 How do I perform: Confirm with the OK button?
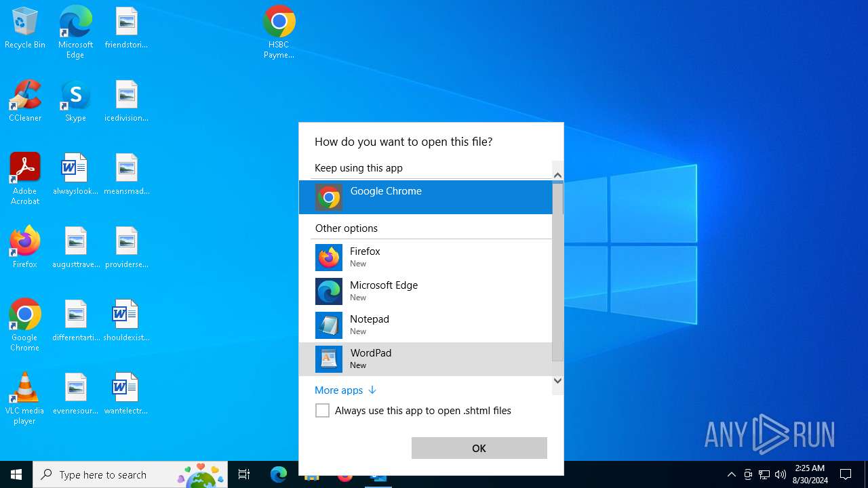click(x=479, y=448)
